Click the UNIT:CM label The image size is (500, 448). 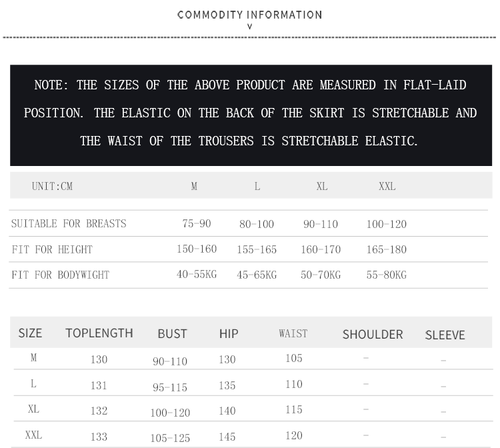[52, 187]
